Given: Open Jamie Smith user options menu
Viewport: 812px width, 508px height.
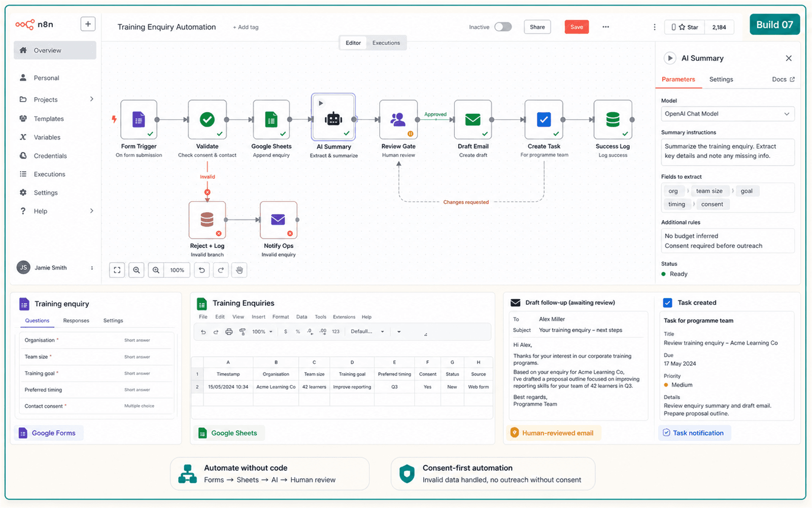Looking at the screenshot, I should coord(92,268).
